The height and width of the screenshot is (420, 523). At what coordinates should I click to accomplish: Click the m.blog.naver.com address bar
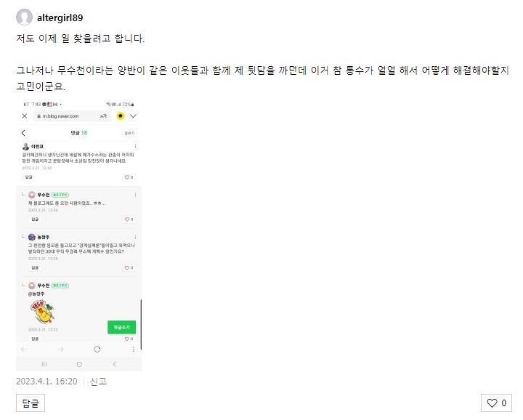[x=71, y=116]
